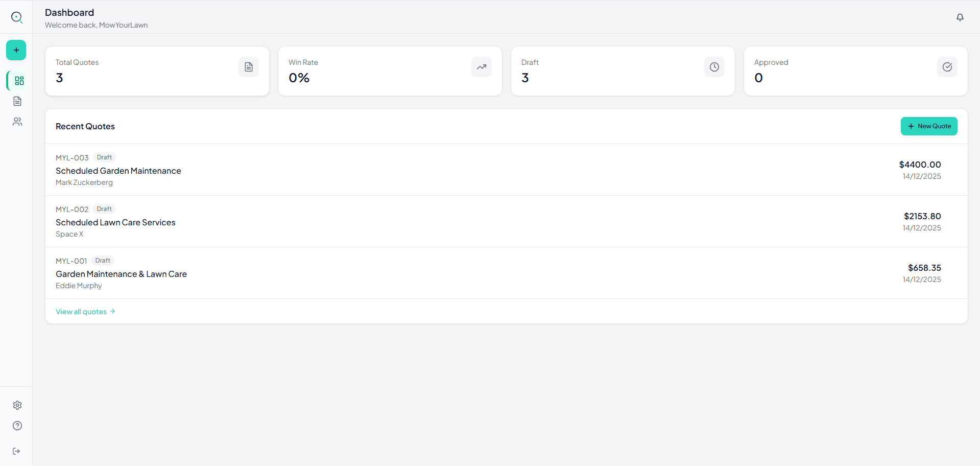
Task: Click the Total Quotes document icon
Action: click(249, 67)
